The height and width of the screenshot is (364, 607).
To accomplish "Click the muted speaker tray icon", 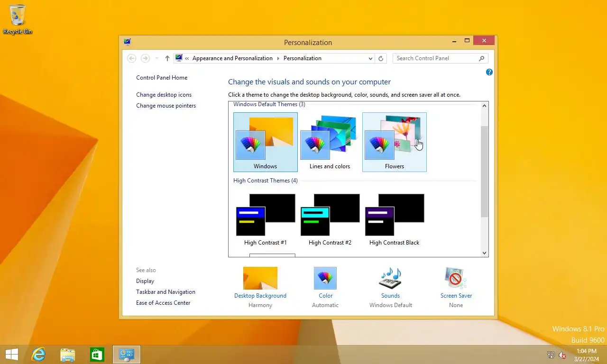I will pos(563,355).
